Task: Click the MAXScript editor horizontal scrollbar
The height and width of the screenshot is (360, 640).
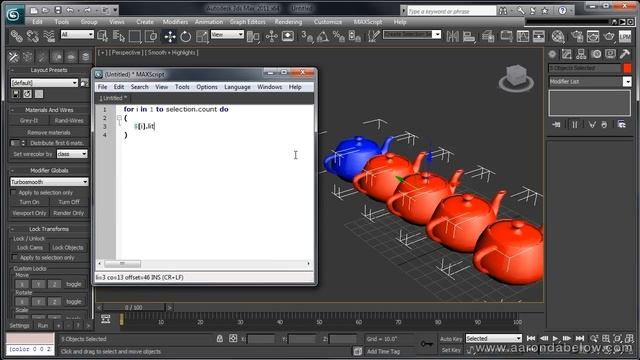Action: click(x=204, y=264)
